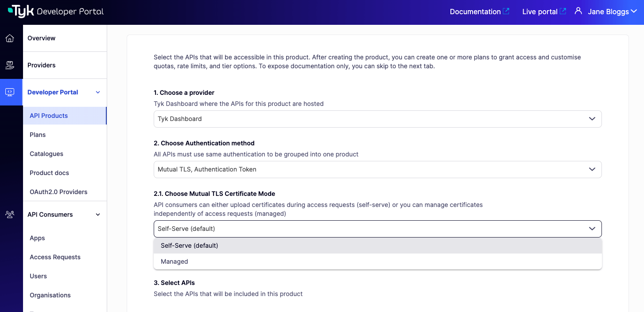Screen dimensions: 644x312
Task: Open the Documentation link
Action: [475, 12]
